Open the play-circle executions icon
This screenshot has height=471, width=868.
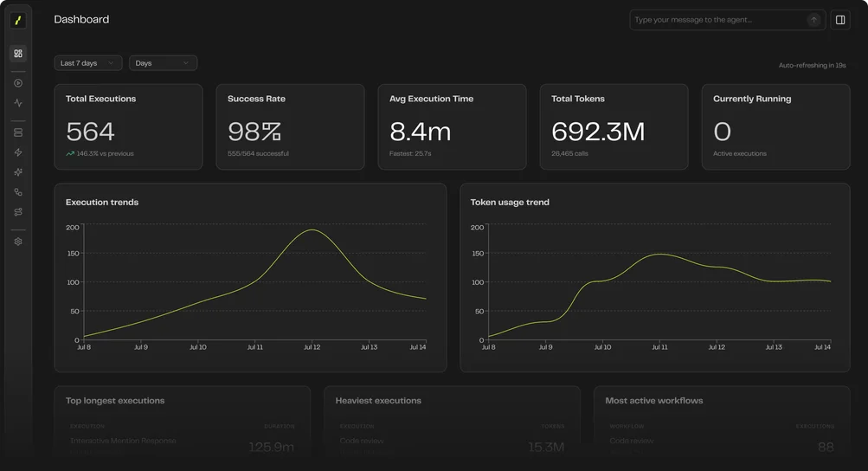(x=18, y=83)
